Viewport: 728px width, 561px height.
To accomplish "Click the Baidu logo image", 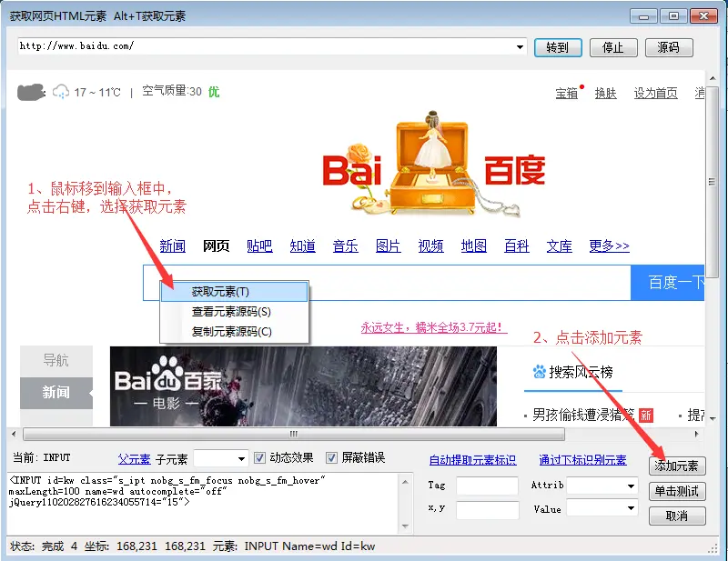I will 434,165.
